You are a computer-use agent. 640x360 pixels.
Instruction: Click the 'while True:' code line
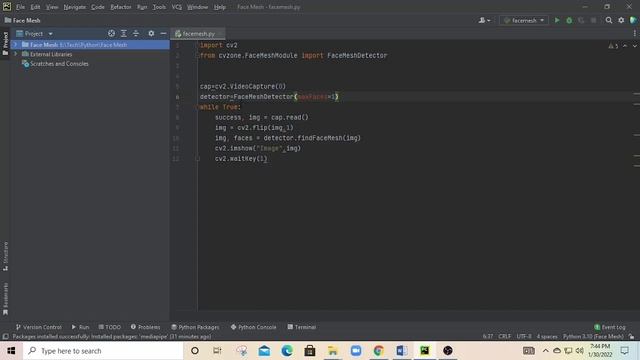[x=220, y=107]
